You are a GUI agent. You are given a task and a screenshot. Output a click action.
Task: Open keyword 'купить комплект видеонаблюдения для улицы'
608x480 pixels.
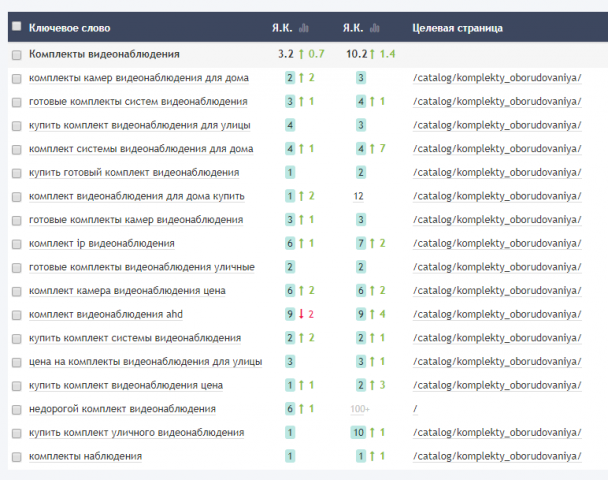tap(140, 125)
